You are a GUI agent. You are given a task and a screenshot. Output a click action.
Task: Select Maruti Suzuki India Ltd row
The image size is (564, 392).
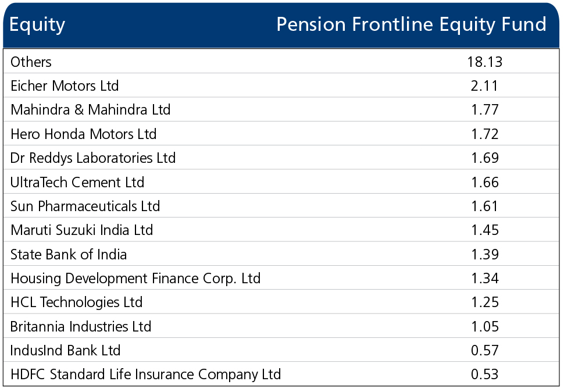[x=281, y=230]
